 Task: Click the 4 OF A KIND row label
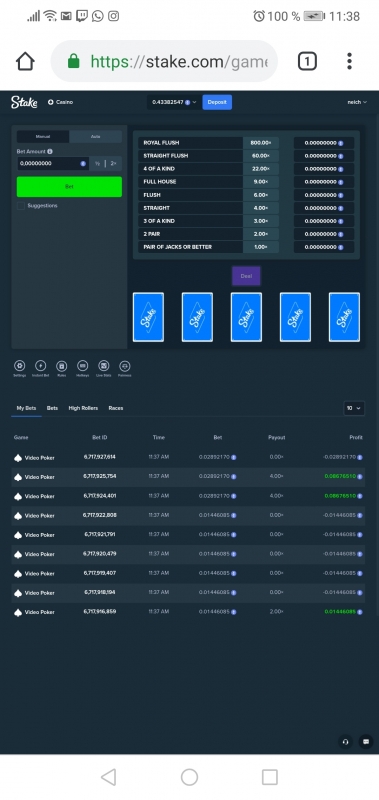coord(159,169)
